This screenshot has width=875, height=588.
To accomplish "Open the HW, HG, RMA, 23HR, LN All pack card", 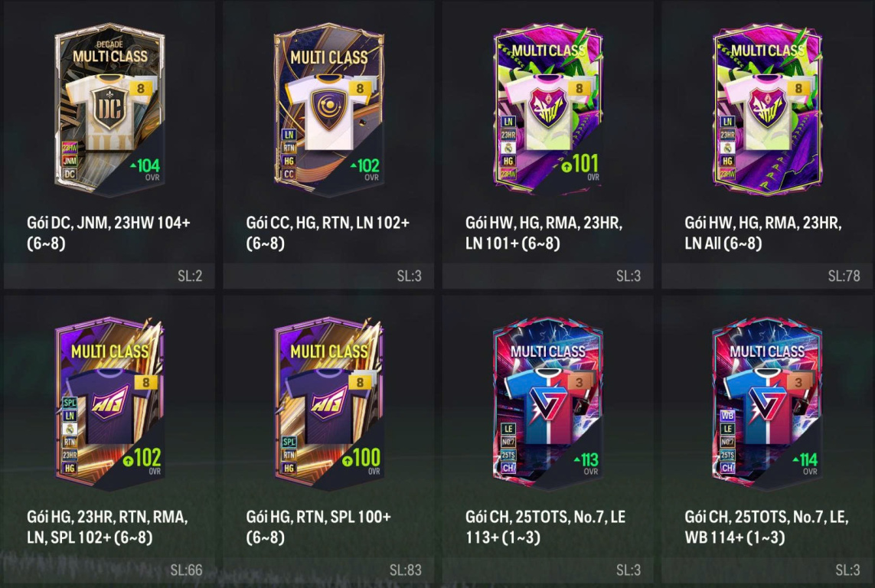I will point(767,110).
